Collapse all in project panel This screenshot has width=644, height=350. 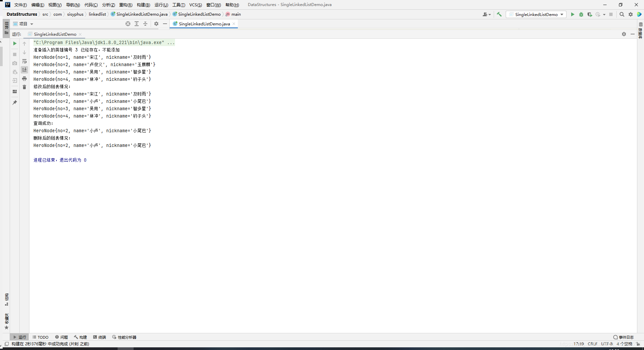coord(145,24)
